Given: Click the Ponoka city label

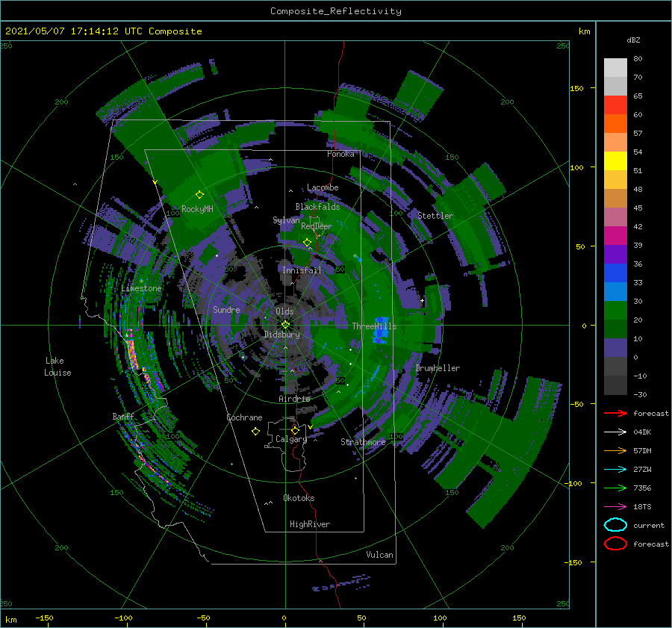Looking at the screenshot, I should pos(340,154).
